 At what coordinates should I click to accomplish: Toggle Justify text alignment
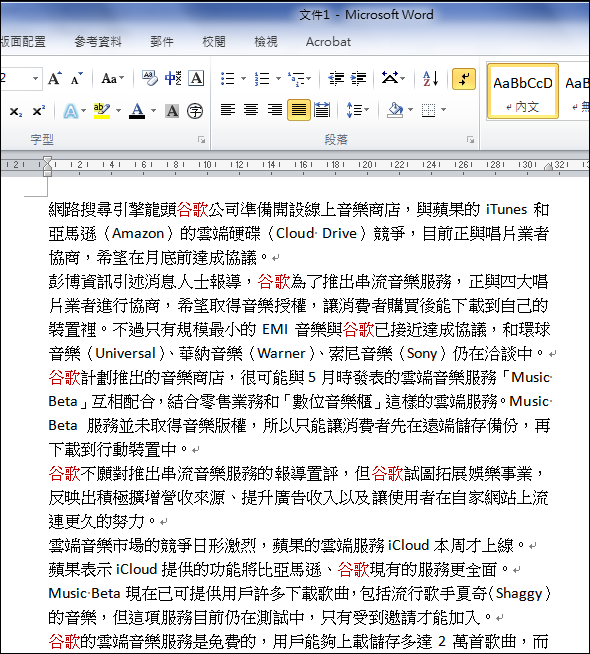(x=299, y=110)
